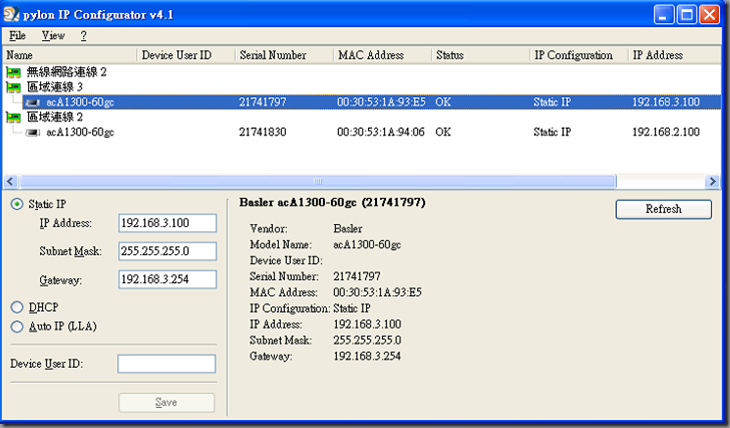Sort by the Status column header
This screenshot has height=428, width=730.
(x=481, y=55)
